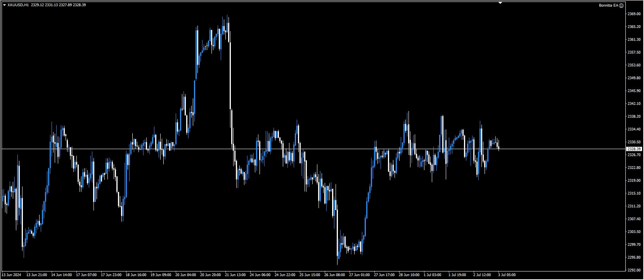
Task: Click the OHLC values next to symbol name
Action: click(58, 5)
